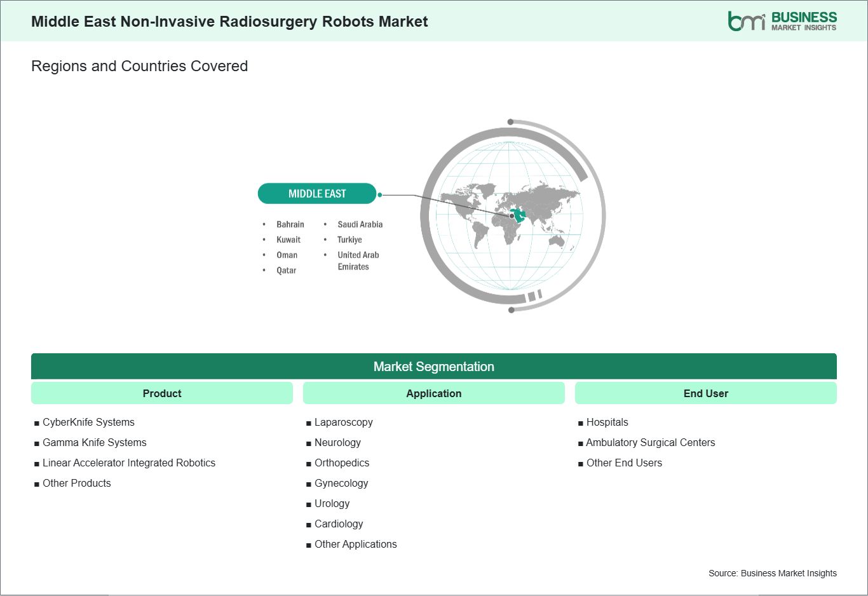Click the 'United Arab Emirates' country entry

pos(358,261)
